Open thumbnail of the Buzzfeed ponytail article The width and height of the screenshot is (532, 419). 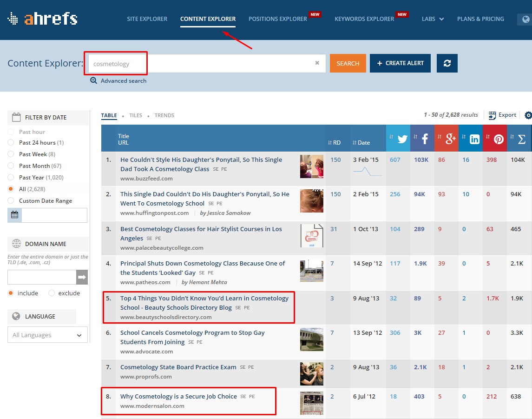311,166
